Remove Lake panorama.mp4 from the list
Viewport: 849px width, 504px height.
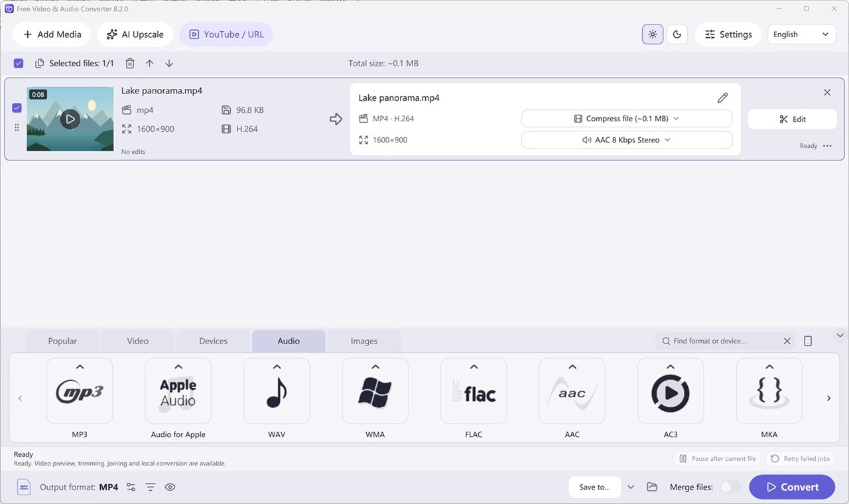tap(827, 92)
